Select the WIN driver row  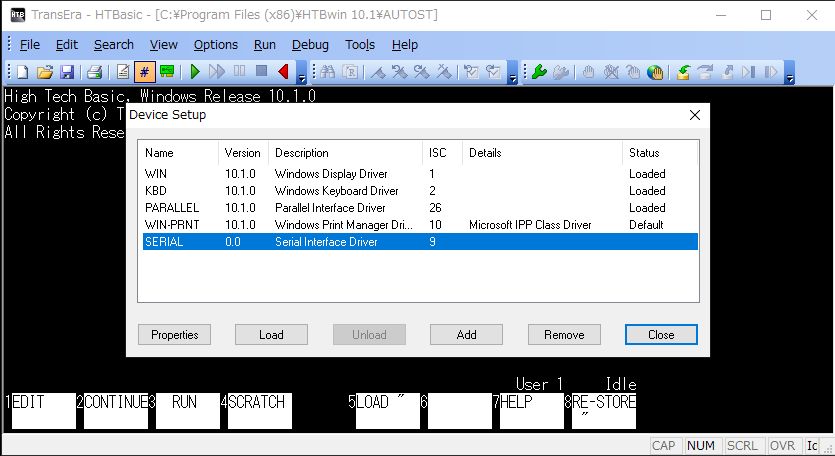click(x=420, y=174)
